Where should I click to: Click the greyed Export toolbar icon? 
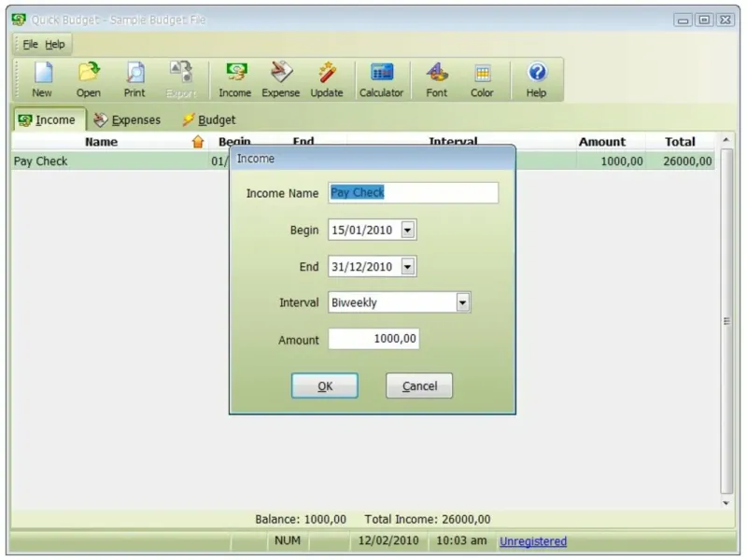coord(181,80)
